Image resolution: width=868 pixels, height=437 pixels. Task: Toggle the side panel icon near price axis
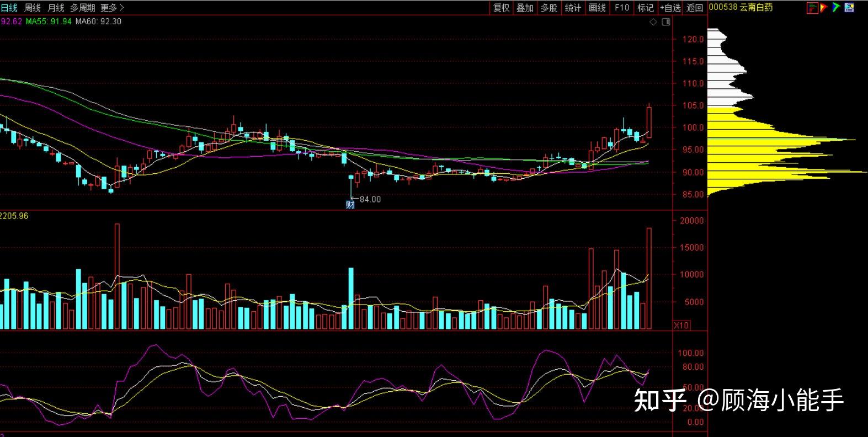pos(666,22)
